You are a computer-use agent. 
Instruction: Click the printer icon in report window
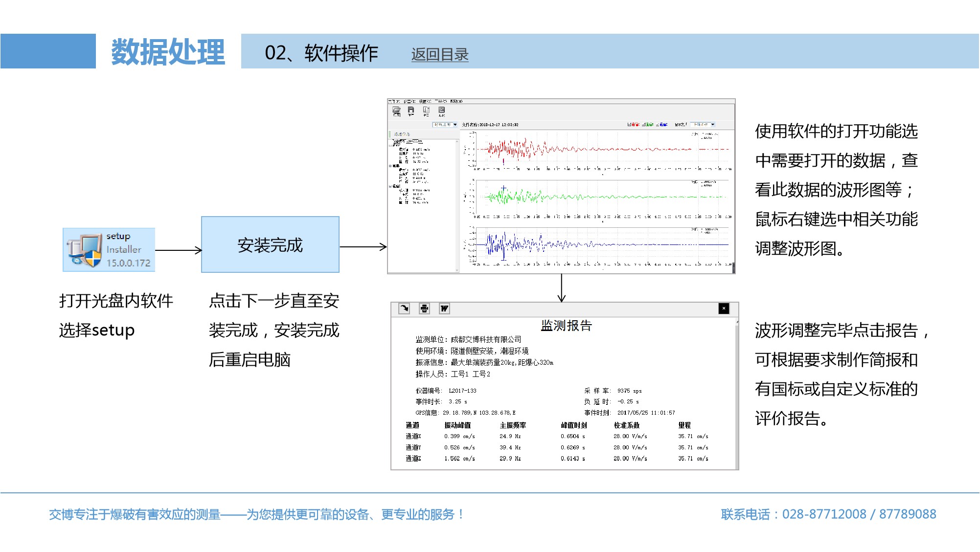click(x=424, y=309)
